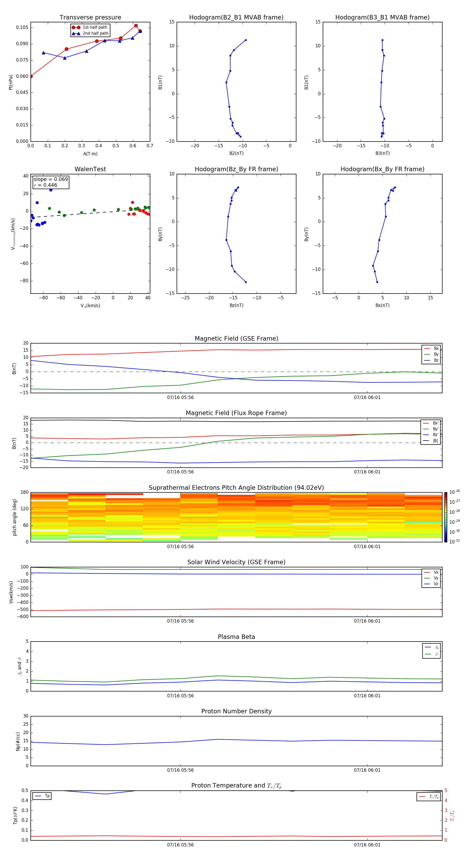Click the 'Pt(nPa)' y-axis label
The width and height of the screenshot is (473, 868).
point(11,82)
